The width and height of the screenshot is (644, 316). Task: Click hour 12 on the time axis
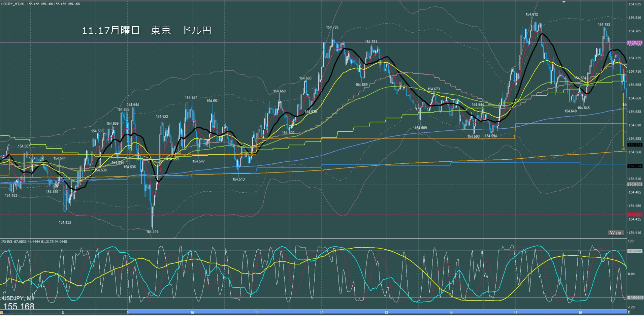click(x=322, y=313)
